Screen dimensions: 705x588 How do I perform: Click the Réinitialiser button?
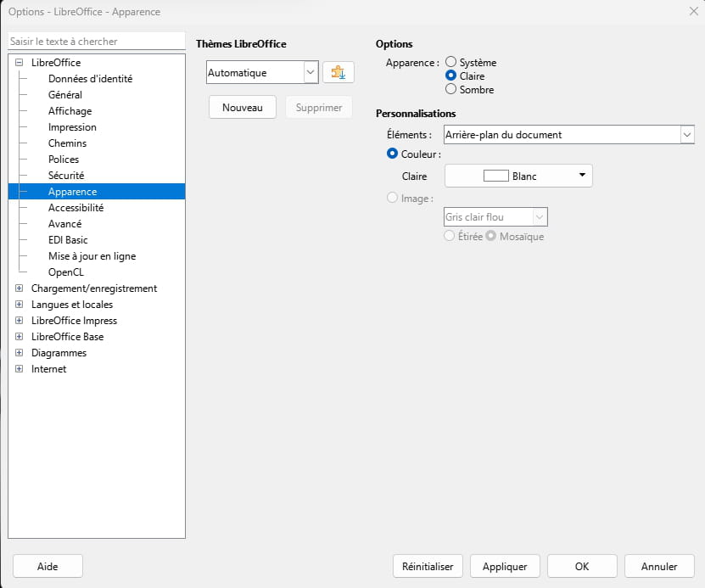(x=428, y=567)
